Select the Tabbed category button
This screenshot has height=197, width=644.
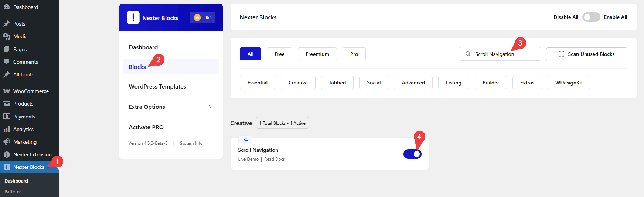pyautogui.click(x=337, y=83)
